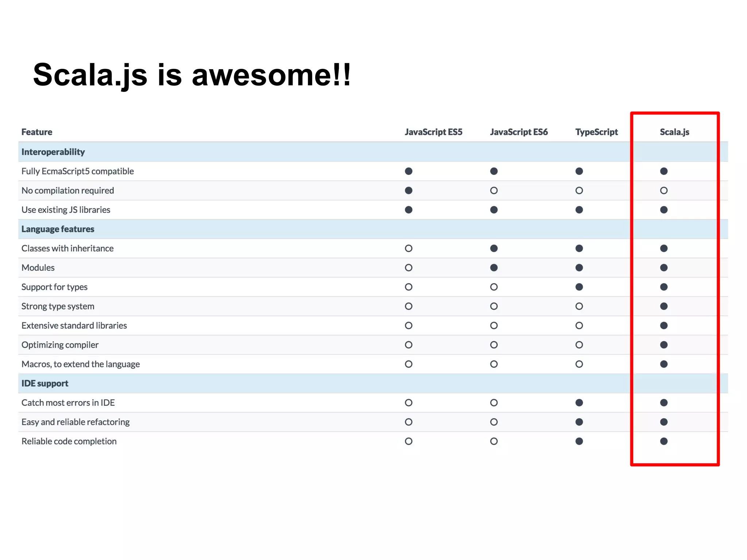This screenshot has width=747, height=560.
Task: Click 'Use existing JS libraries' row label
Action: click(x=66, y=210)
